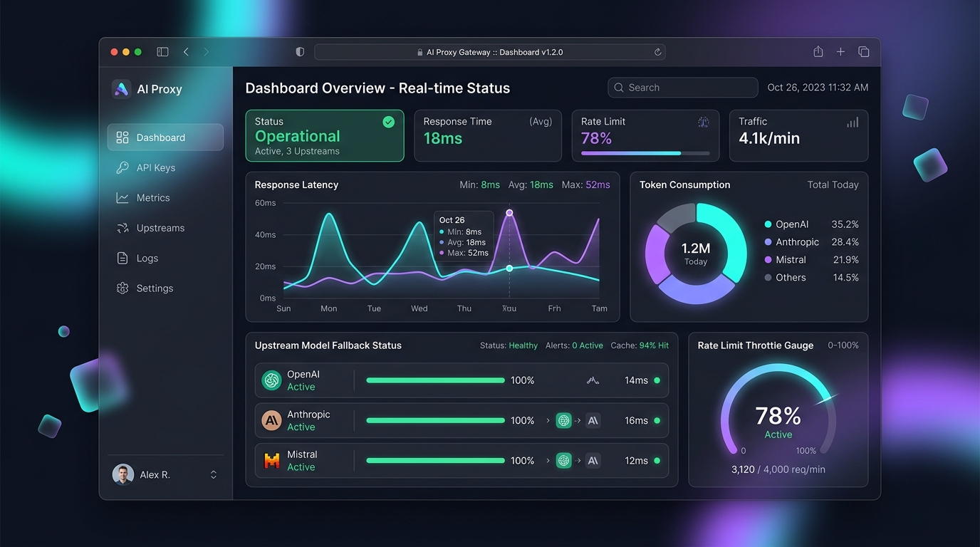
Task: Open a new tab with plus icon
Action: 840,52
